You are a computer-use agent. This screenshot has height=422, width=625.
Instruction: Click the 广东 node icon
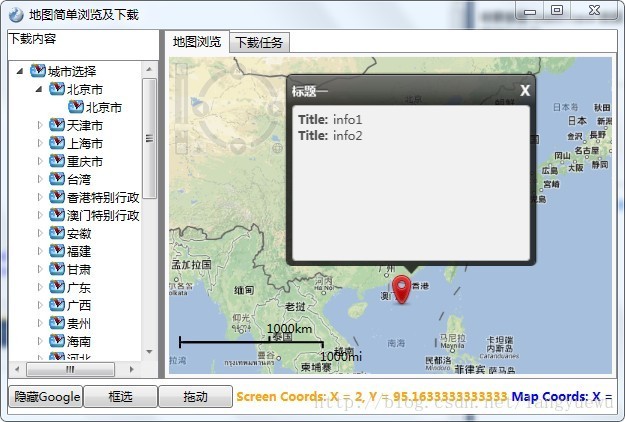[x=57, y=287]
